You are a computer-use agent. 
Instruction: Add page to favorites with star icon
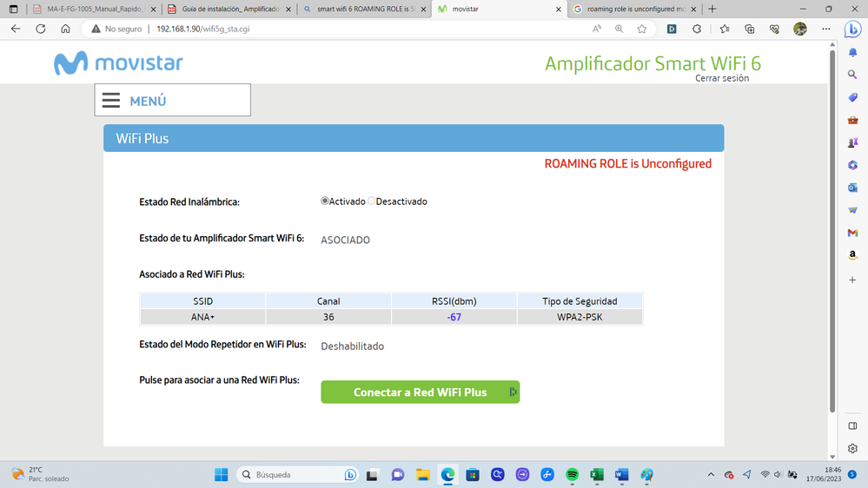click(642, 29)
